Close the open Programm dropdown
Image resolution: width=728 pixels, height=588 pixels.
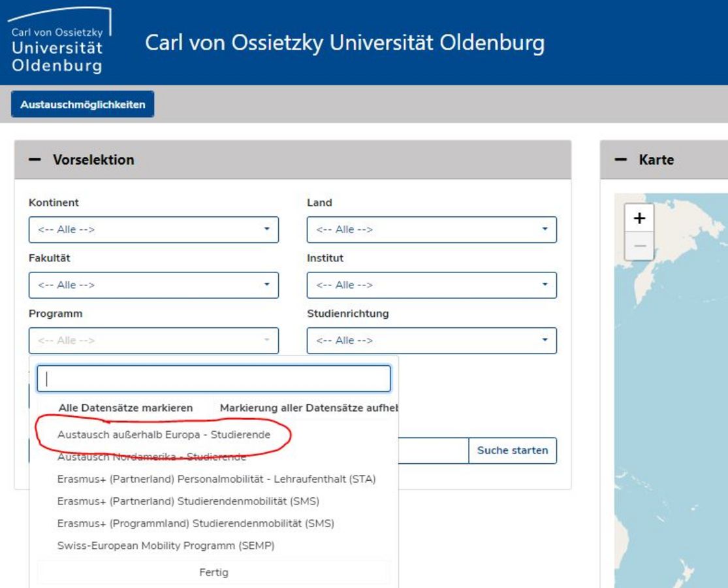click(214, 573)
